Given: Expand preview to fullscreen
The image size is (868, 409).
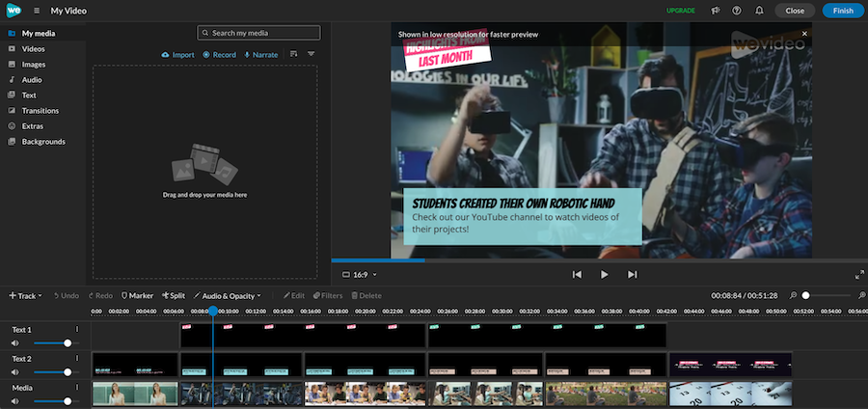Looking at the screenshot, I should pyautogui.click(x=859, y=275).
